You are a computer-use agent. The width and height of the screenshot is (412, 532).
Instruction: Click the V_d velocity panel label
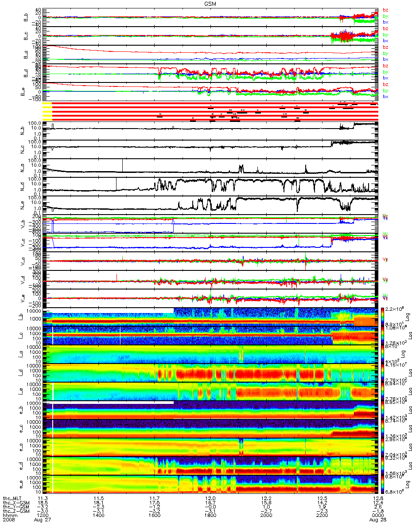point(22,281)
